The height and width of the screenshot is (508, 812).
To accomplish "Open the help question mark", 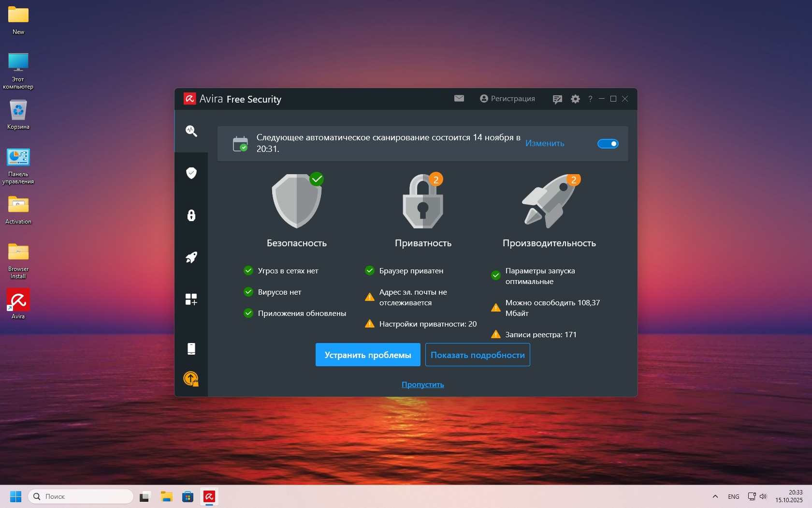I will (590, 99).
